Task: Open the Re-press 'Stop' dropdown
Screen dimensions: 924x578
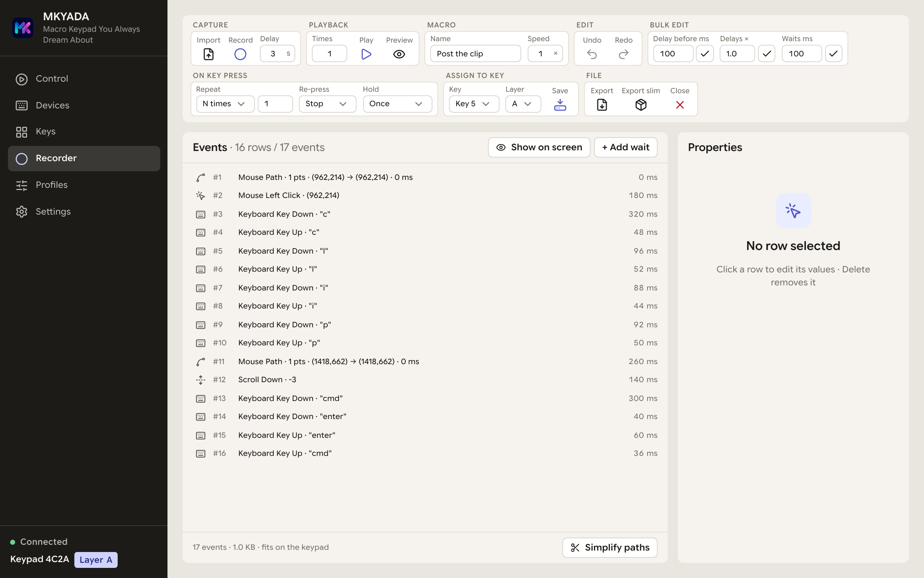Action: (x=327, y=104)
